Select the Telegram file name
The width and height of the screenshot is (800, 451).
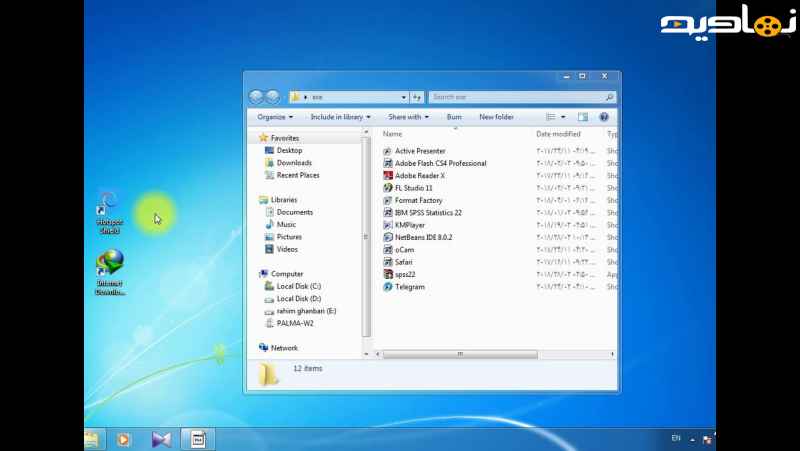(410, 287)
